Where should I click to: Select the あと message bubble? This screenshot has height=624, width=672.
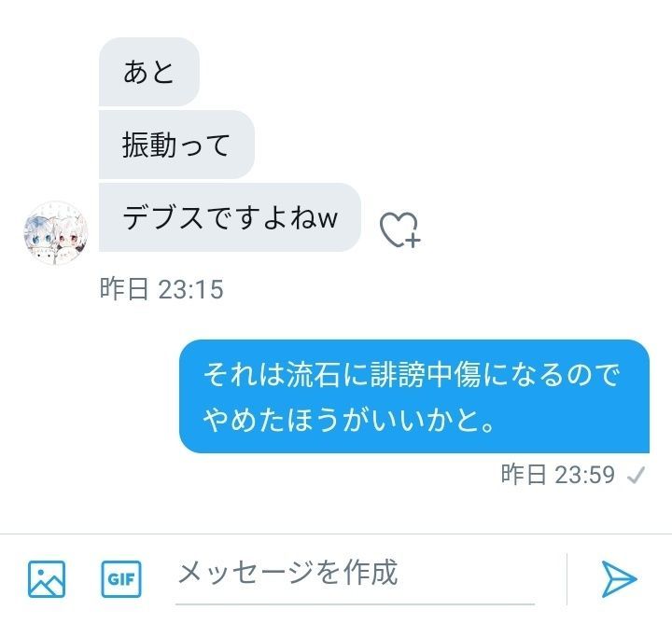tap(149, 72)
